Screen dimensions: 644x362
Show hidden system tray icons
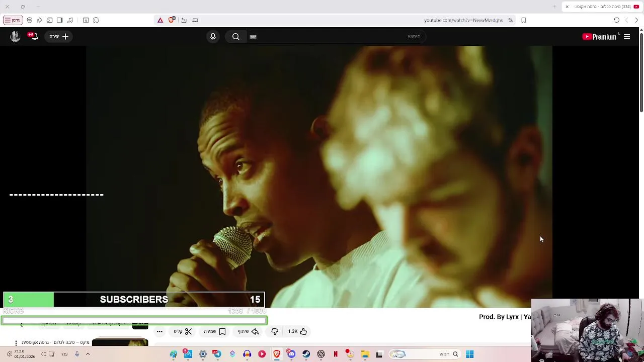point(88,354)
